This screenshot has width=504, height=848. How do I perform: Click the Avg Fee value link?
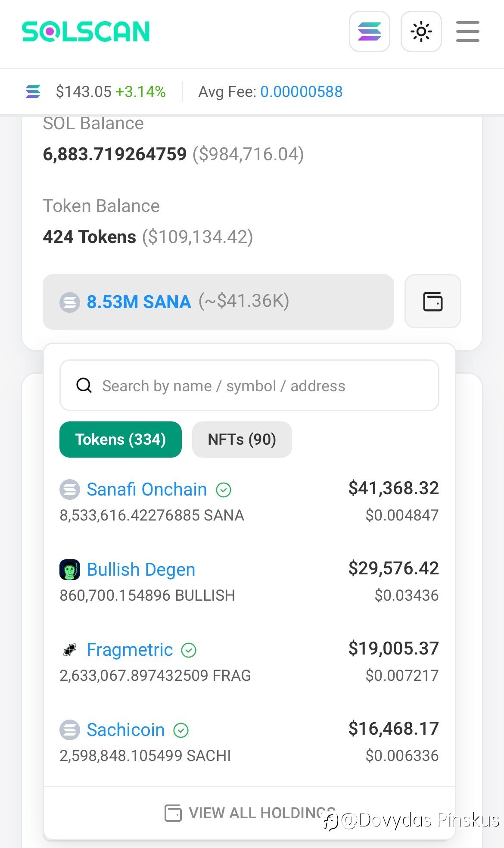[x=301, y=92]
